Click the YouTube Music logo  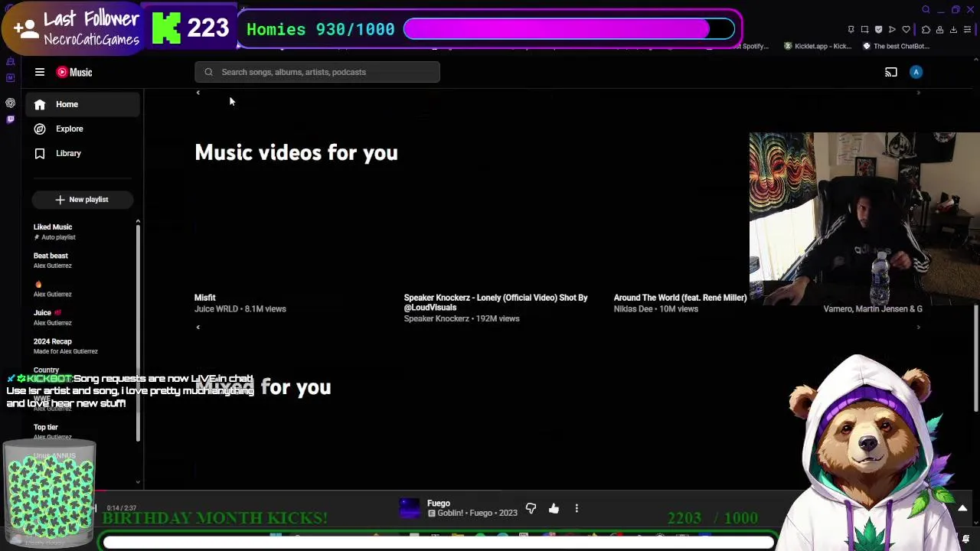click(x=74, y=72)
